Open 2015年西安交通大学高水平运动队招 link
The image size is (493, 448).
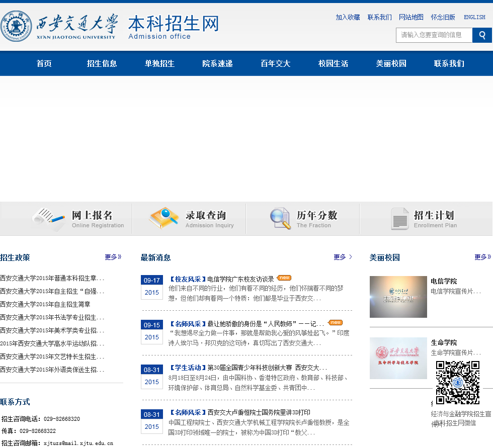(x=52, y=344)
